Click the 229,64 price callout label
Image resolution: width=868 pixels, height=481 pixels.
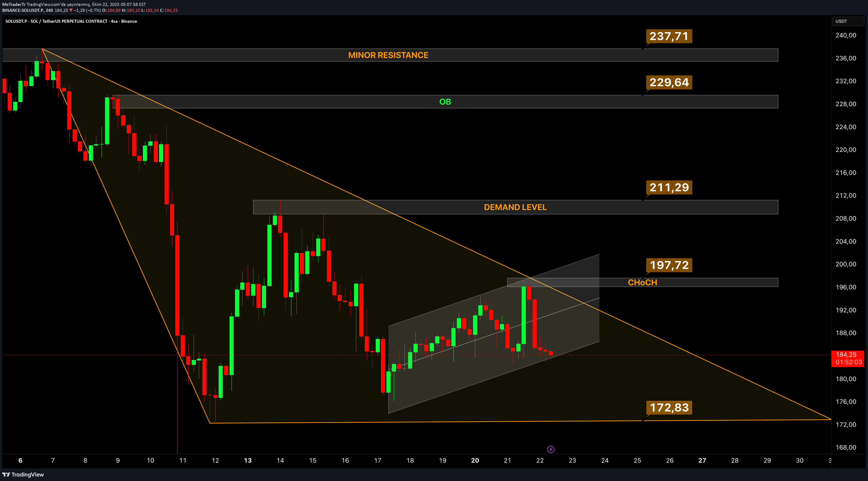[x=669, y=82]
